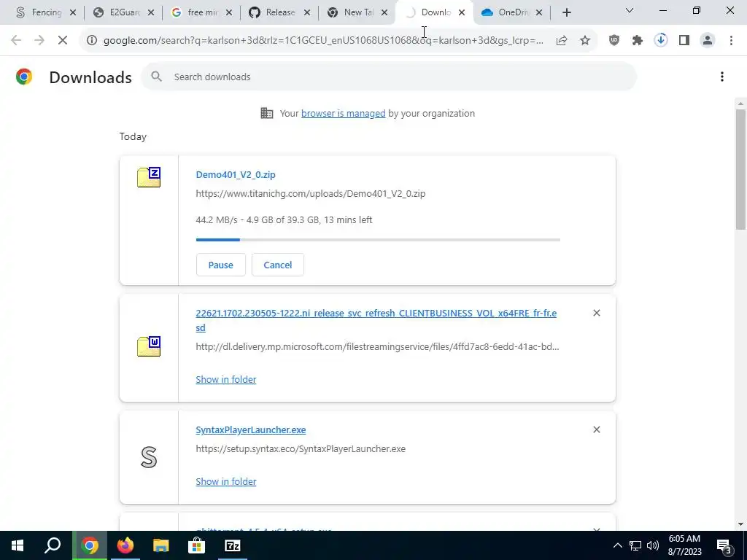Image resolution: width=747 pixels, height=560 pixels.
Task: Switch to the GitHub Release tab
Action: click(274, 13)
